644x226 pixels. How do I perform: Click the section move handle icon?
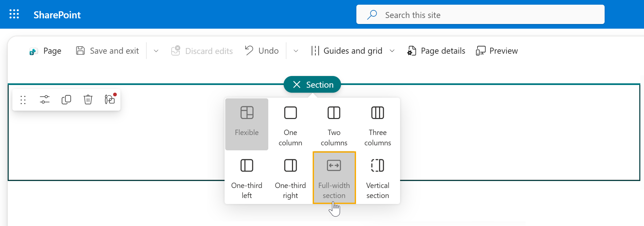click(x=23, y=100)
